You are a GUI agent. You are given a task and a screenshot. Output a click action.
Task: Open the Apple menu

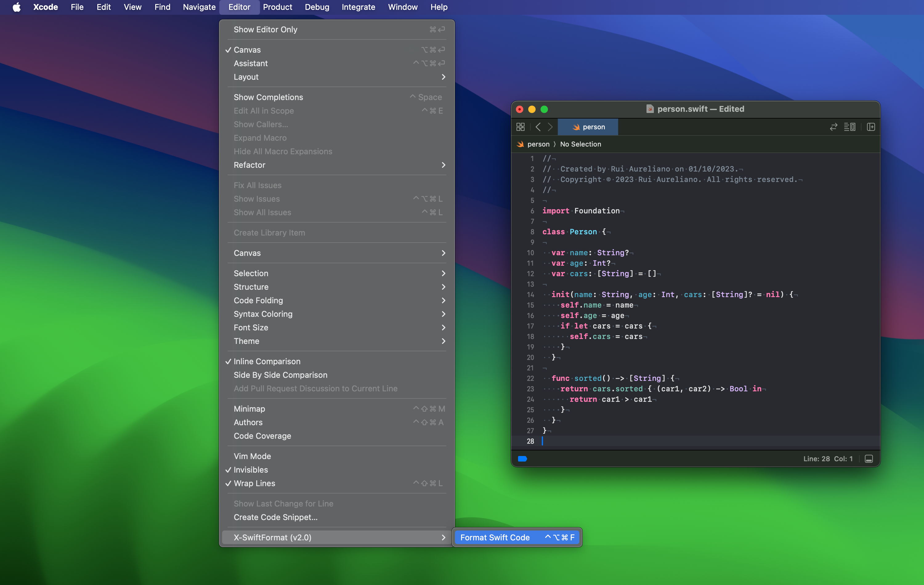pyautogui.click(x=17, y=7)
